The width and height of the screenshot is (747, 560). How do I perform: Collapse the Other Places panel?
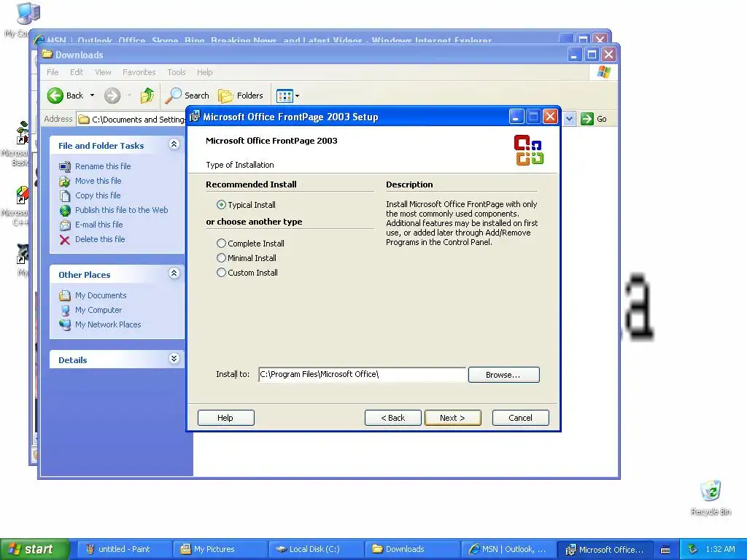[174, 273]
